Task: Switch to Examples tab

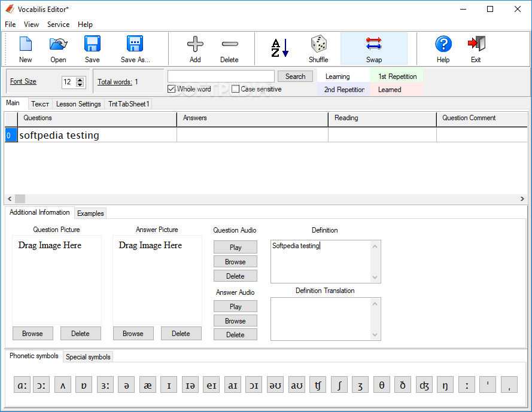Action: [x=90, y=213]
